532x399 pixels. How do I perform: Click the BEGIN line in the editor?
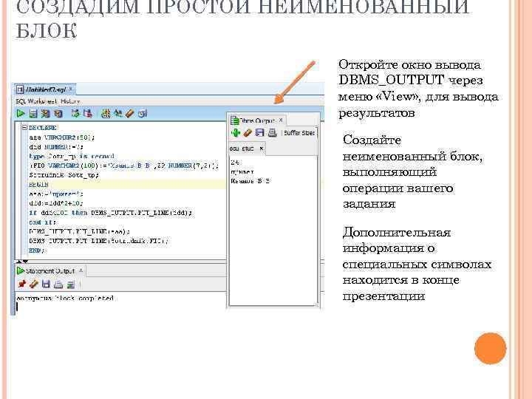[38, 185]
